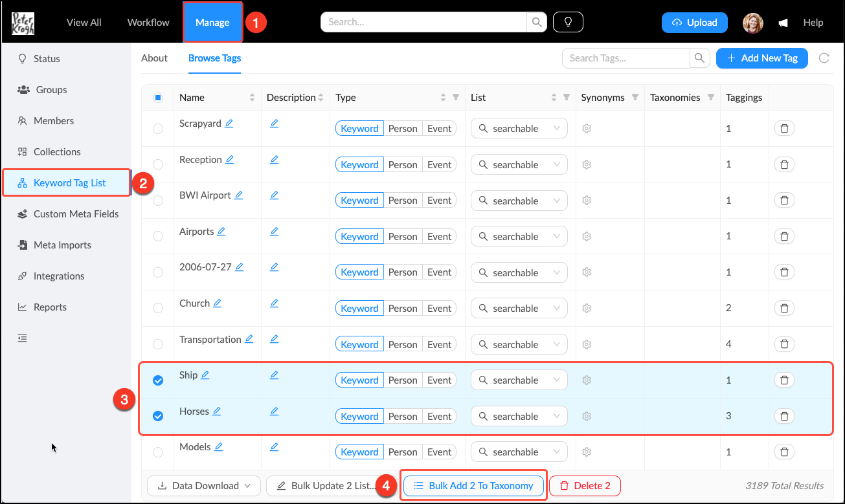Viewport: 845px width, 504px height.
Task: Toggle the select-all header checkbox
Action: tap(158, 98)
